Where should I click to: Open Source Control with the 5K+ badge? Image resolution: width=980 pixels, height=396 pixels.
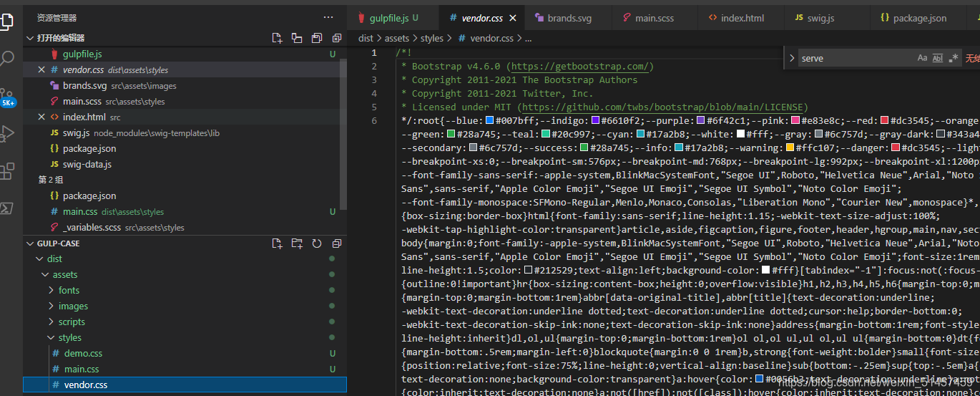tap(7, 97)
